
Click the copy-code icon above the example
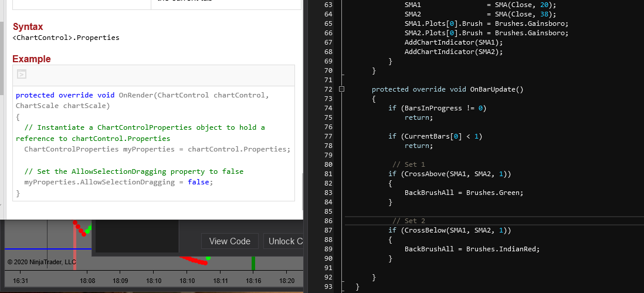click(x=22, y=75)
